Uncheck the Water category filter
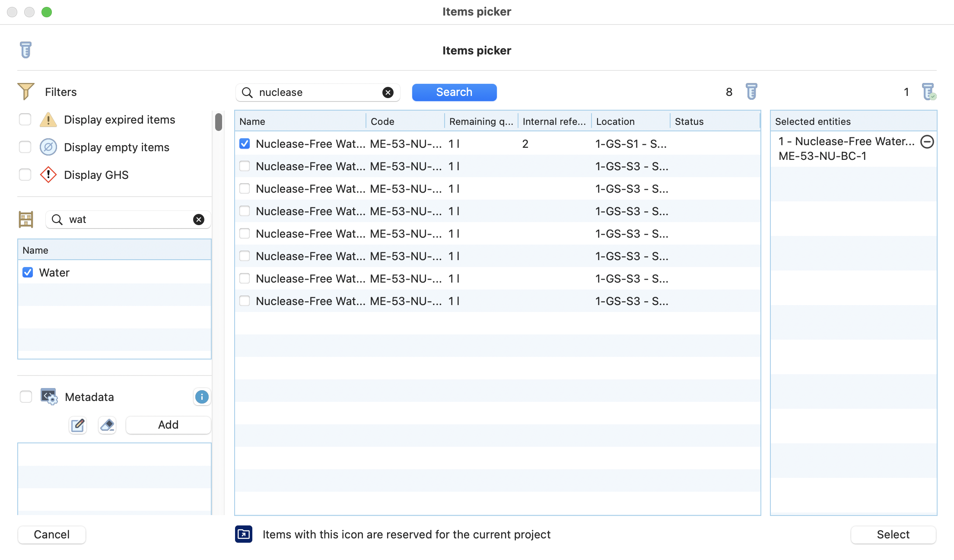Viewport: 954px width, 560px height. point(28,272)
